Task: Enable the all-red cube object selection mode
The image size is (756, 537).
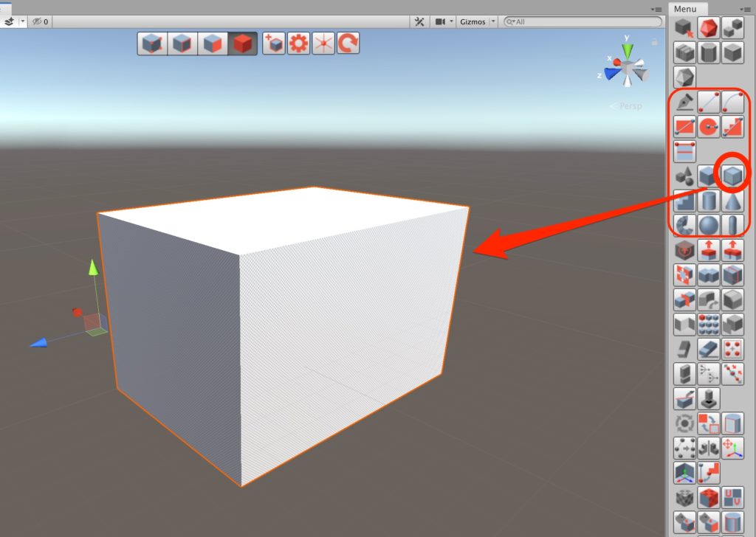Action: click(x=243, y=44)
